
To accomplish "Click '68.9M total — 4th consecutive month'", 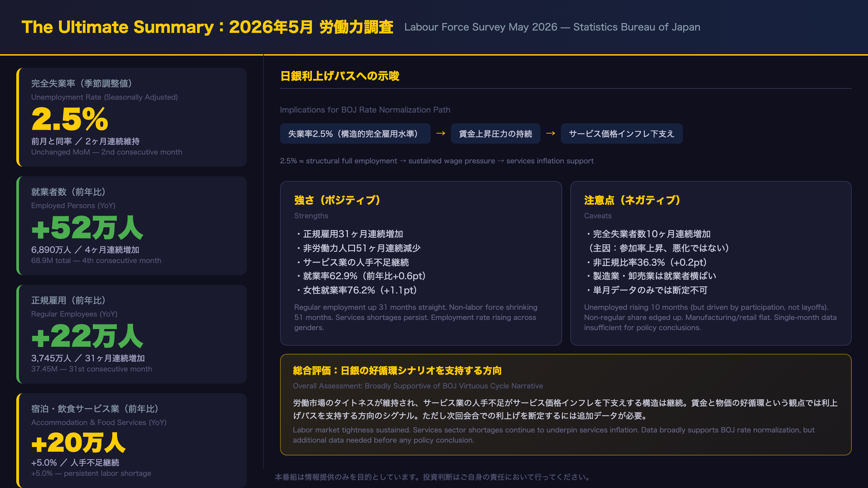I will click(x=96, y=261).
